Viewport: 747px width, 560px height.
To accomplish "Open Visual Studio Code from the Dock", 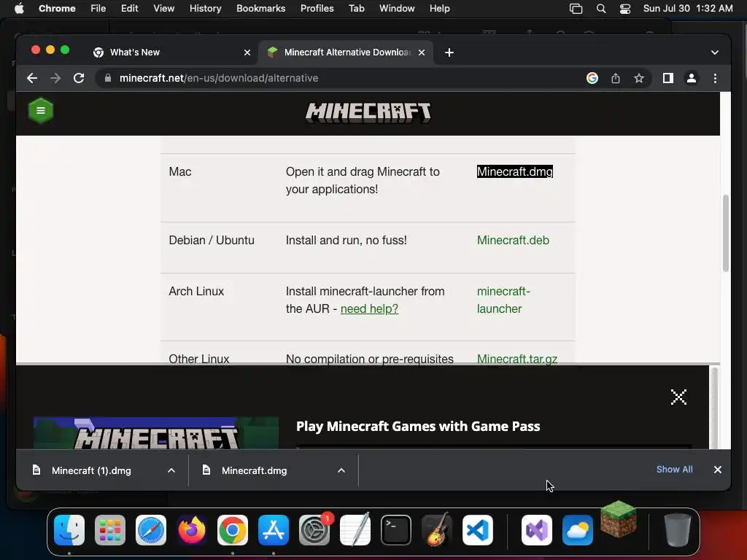I will 478,530.
